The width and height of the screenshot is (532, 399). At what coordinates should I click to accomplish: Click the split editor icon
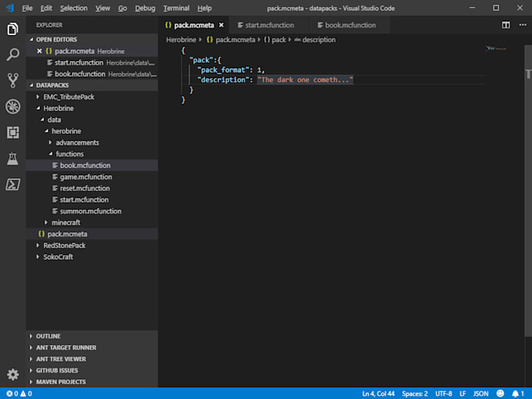[505, 25]
